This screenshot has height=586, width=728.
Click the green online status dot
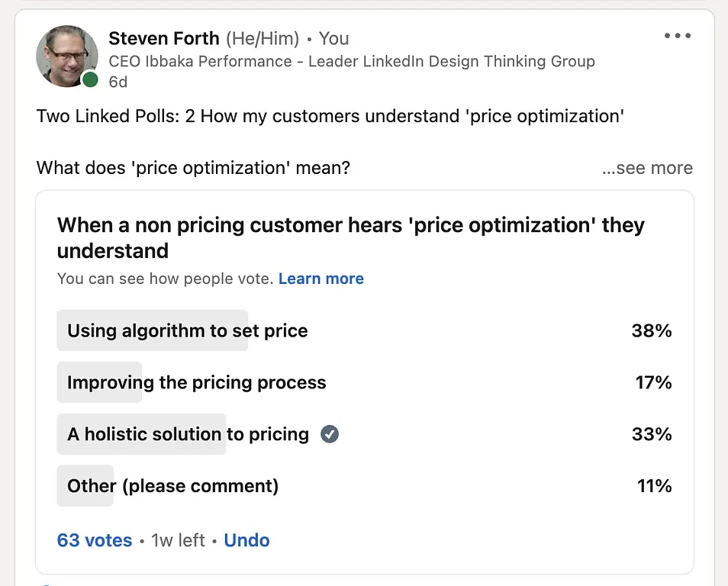click(x=90, y=79)
